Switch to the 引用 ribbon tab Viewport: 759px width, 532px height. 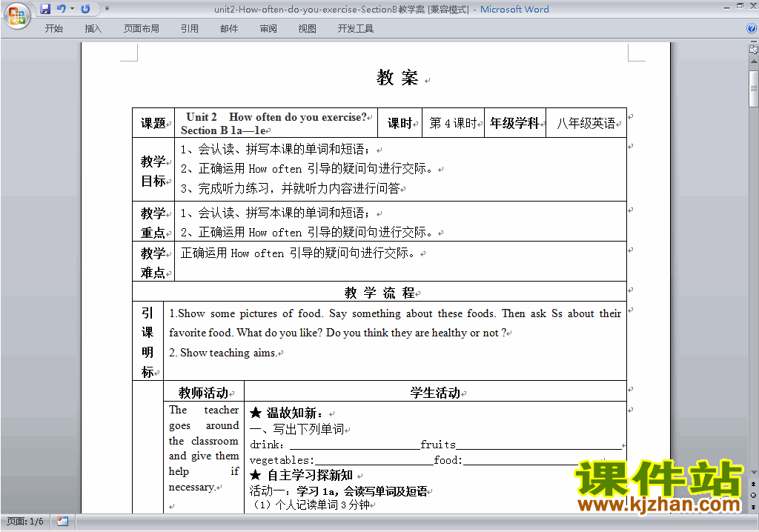(x=190, y=29)
